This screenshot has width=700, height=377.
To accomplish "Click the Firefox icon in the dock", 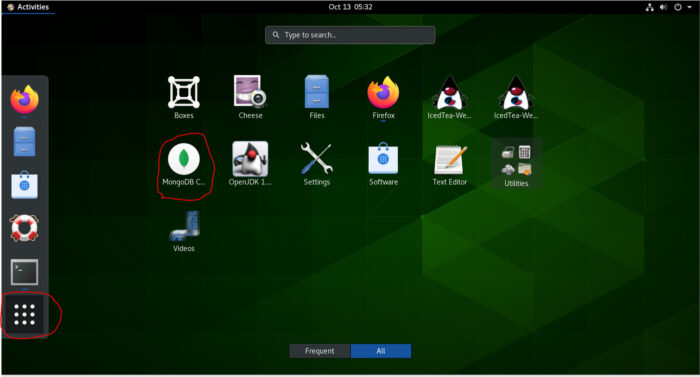I will (x=25, y=99).
